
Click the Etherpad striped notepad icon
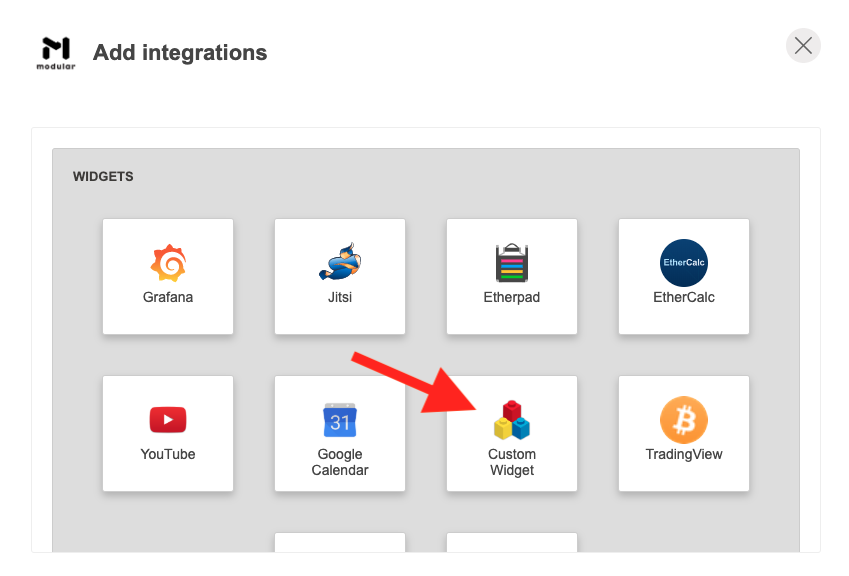512,262
